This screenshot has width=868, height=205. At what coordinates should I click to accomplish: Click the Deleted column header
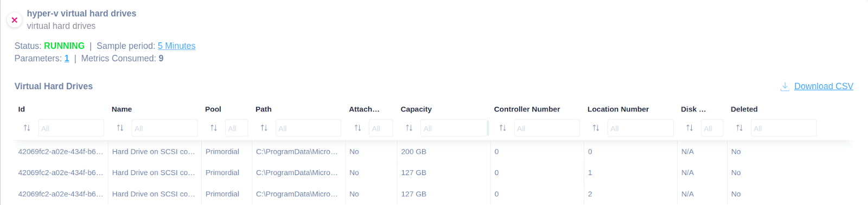[744, 109]
